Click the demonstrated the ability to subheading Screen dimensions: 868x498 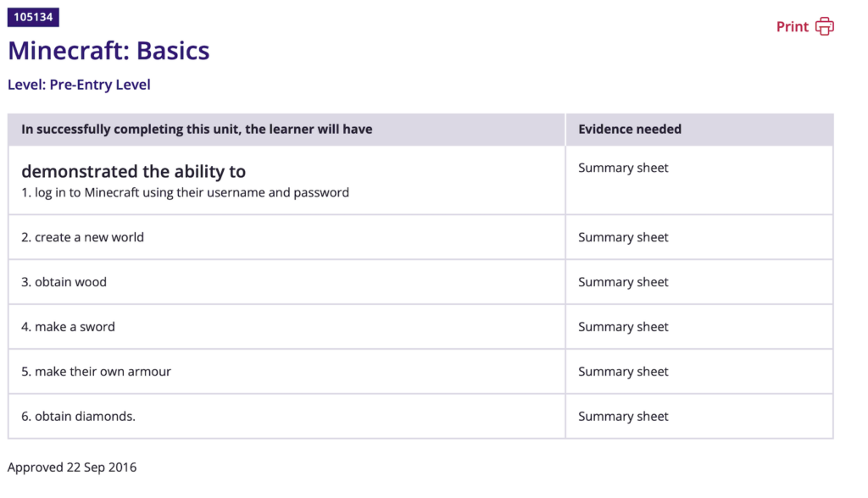[133, 171]
